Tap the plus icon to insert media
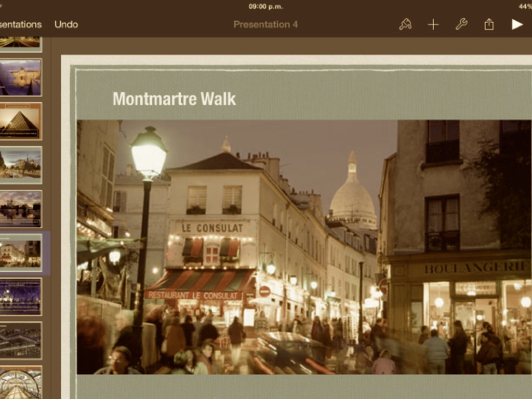This screenshot has width=532, height=399. 433,24
